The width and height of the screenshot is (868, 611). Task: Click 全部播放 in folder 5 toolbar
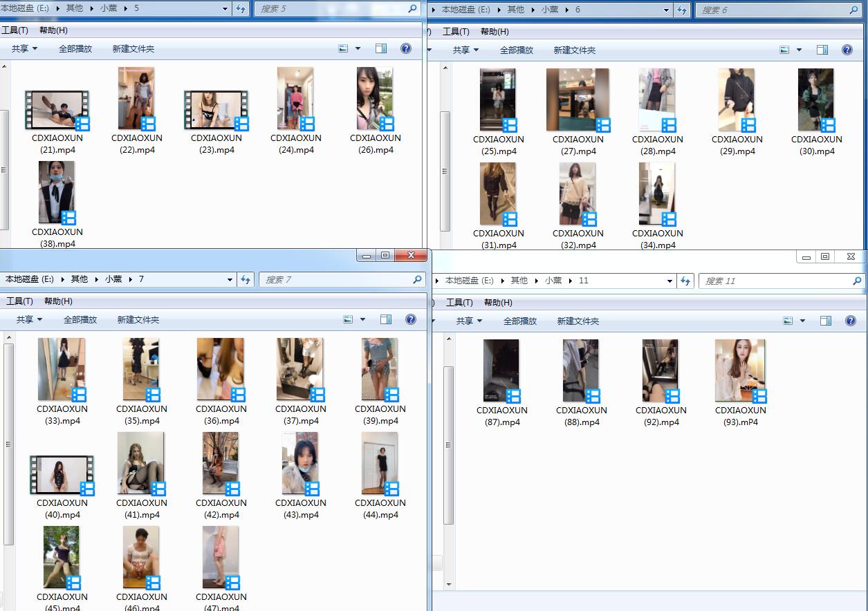pos(75,48)
